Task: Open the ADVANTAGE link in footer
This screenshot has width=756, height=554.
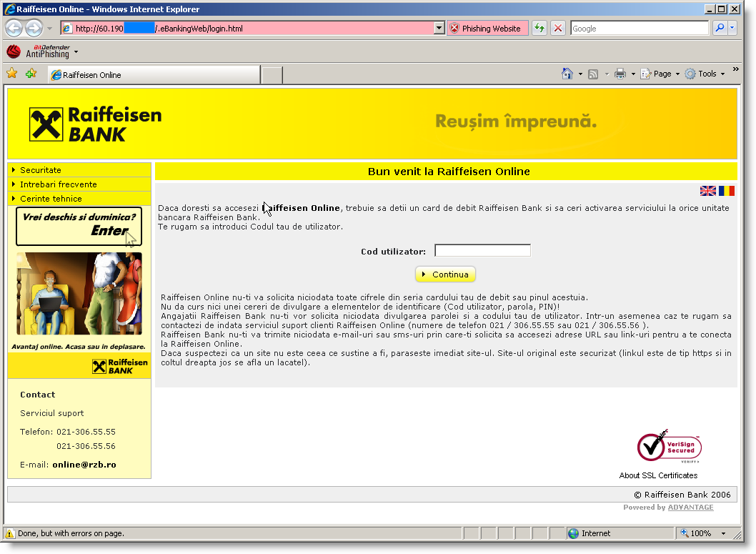Action: point(690,508)
